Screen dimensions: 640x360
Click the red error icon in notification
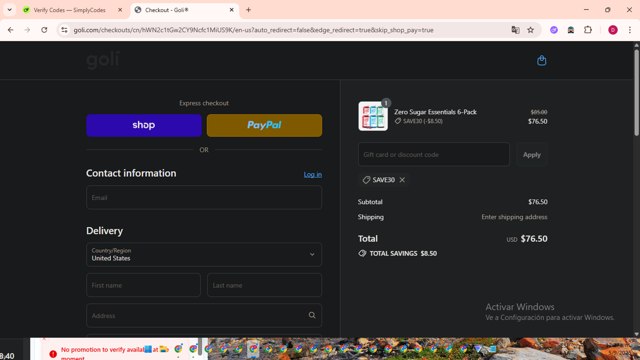(53, 353)
